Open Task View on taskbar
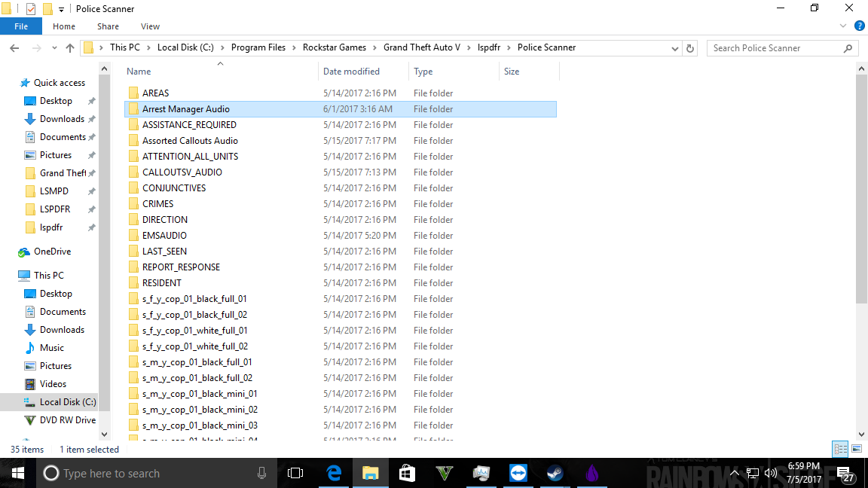868x488 pixels. pos(295,473)
